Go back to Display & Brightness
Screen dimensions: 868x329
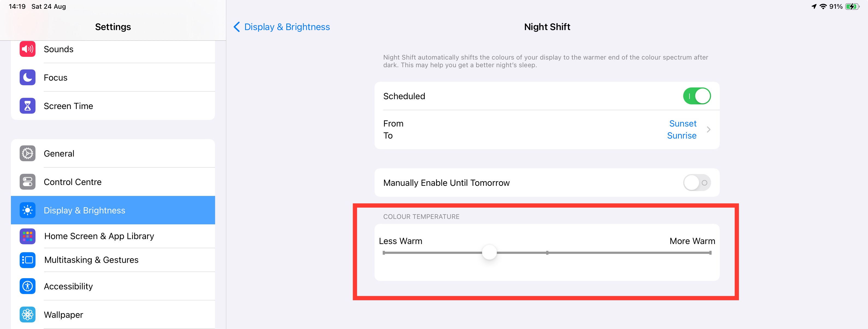[281, 27]
